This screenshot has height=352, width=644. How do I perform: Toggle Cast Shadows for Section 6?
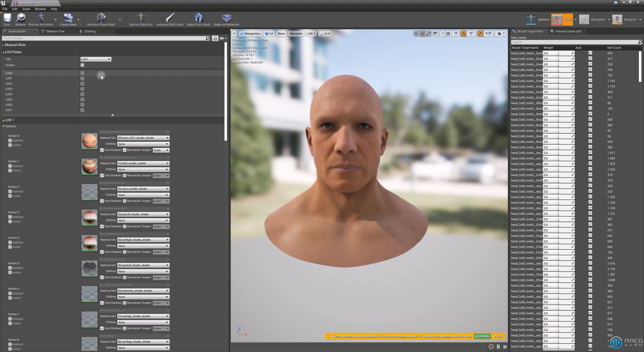pos(102,303)
